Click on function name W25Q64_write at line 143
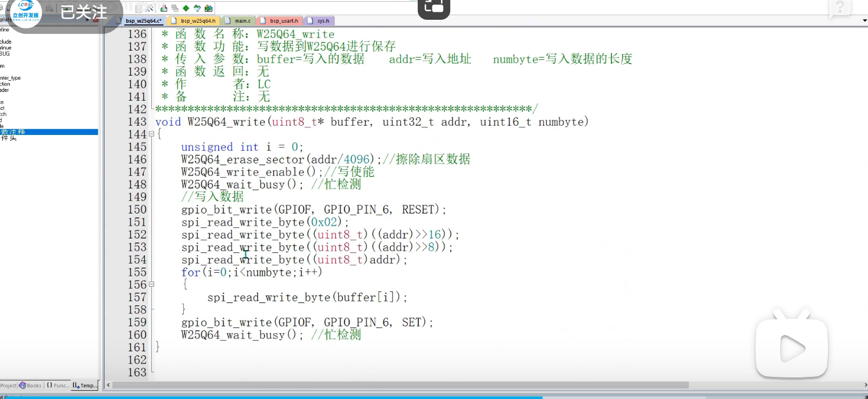 pos(226,122)
